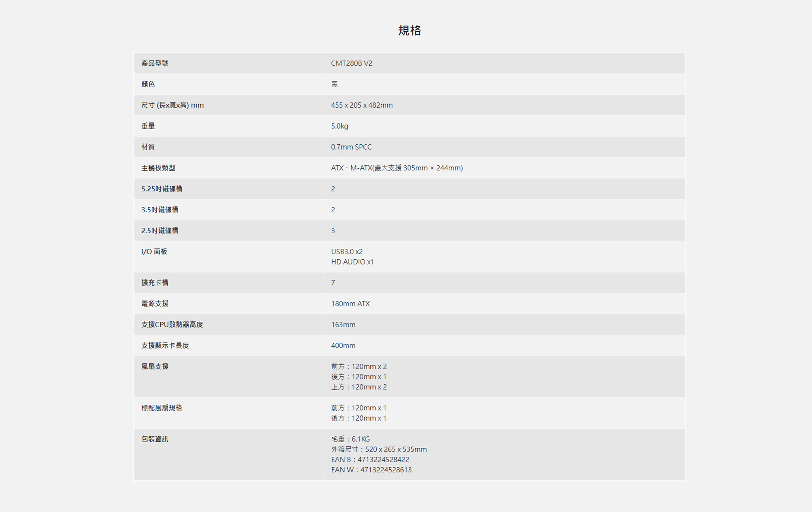This screenshot has width=812, height=512.
Task: Select the 163mm cooler height value
Action: (x=343, y=325)
